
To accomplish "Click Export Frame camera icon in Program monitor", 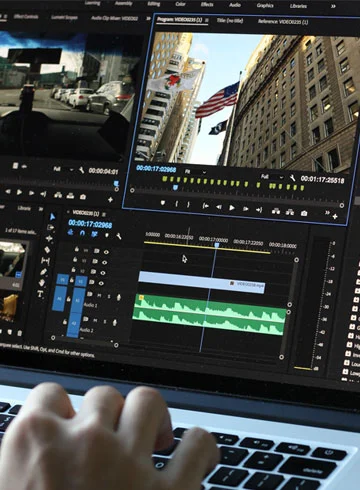I will tap(304, 213).
